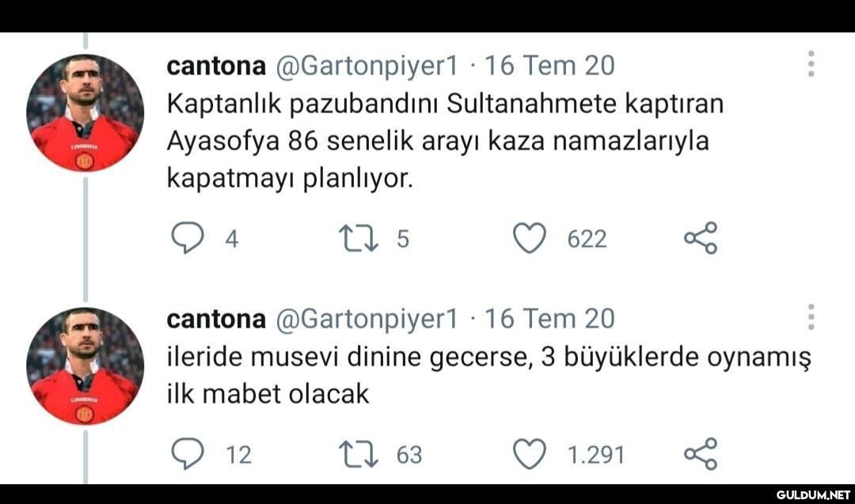This screenshot has width=855, height=504.
Task: Open cantona's avatar on the first tweet
Action: coord(85,113)
